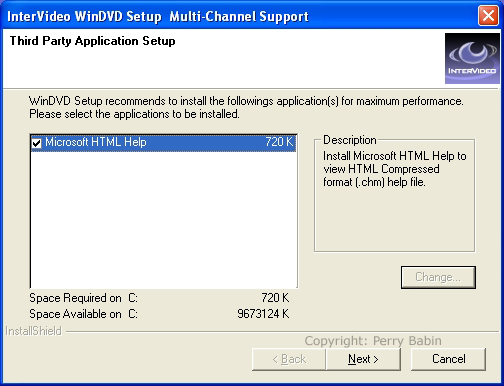The image size is (504, 386).
Task: Click the InstallShield label text
Action: click(34, 331)
